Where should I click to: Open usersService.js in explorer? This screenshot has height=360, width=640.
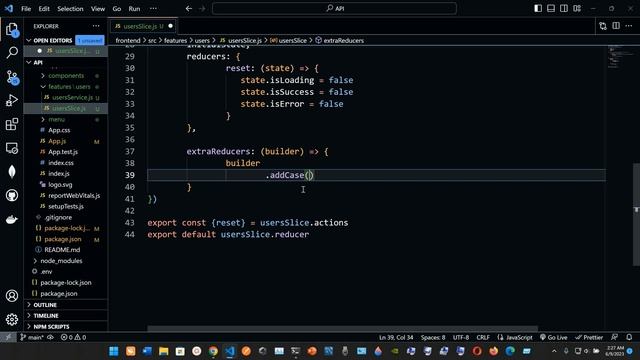(72, 98)
